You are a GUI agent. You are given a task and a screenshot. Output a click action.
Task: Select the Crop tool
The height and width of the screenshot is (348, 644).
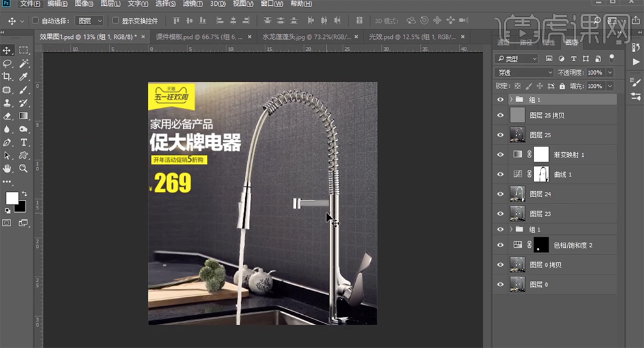pos(7,76)
